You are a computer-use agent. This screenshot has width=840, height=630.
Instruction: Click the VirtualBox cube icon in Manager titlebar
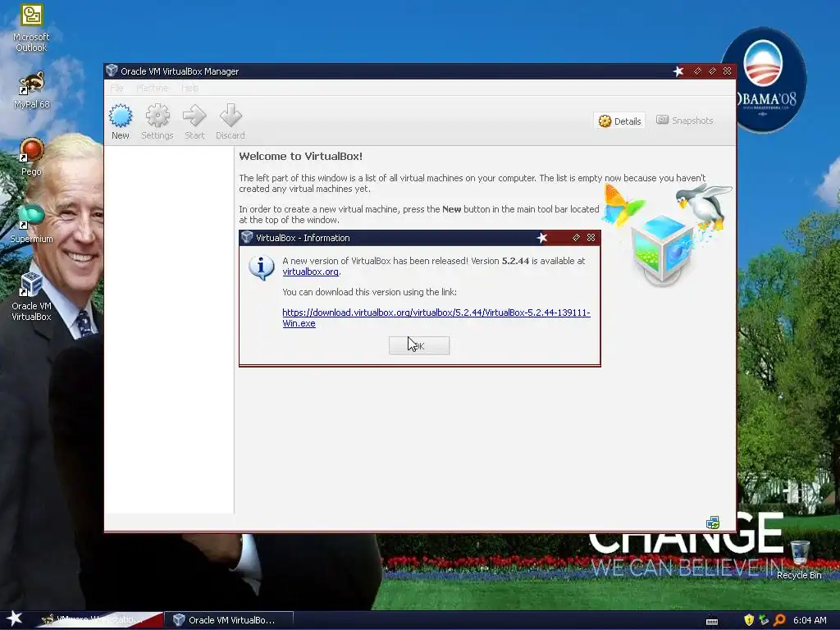point(112,71)
